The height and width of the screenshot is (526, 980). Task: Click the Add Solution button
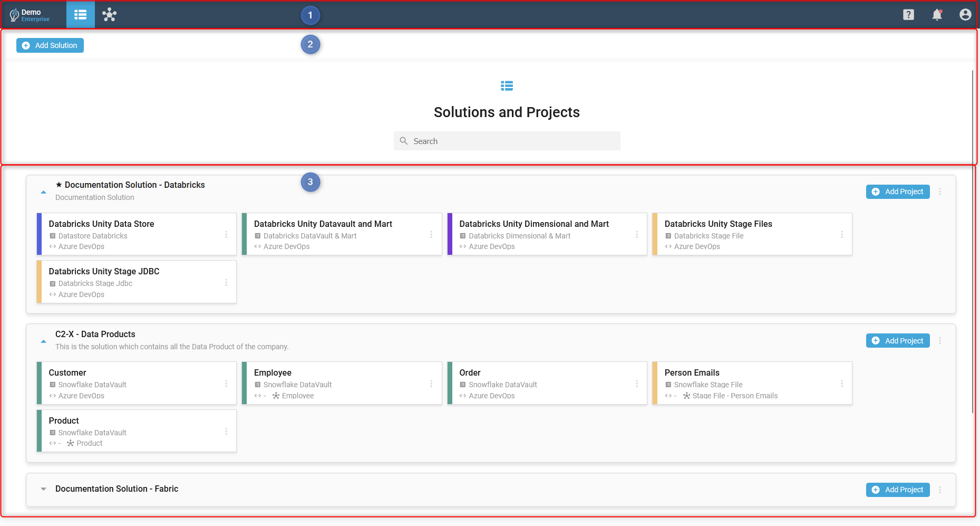(50, 45)
